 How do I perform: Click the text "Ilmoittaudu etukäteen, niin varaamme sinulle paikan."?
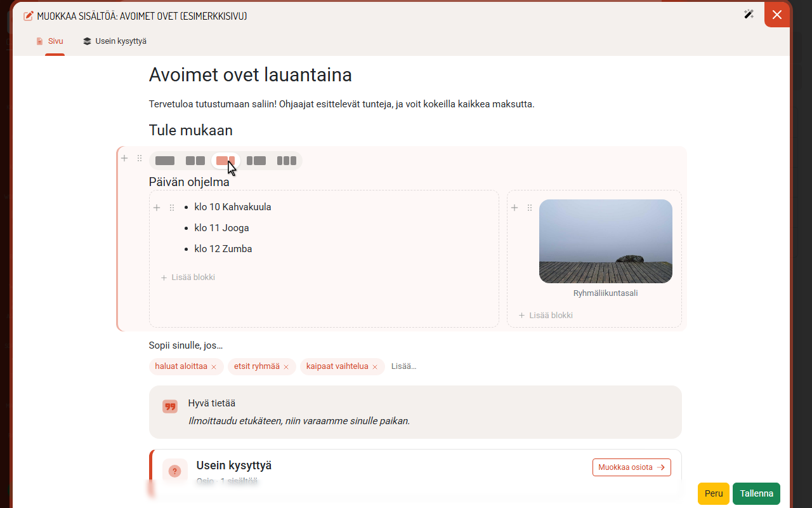tap(299, 421)
